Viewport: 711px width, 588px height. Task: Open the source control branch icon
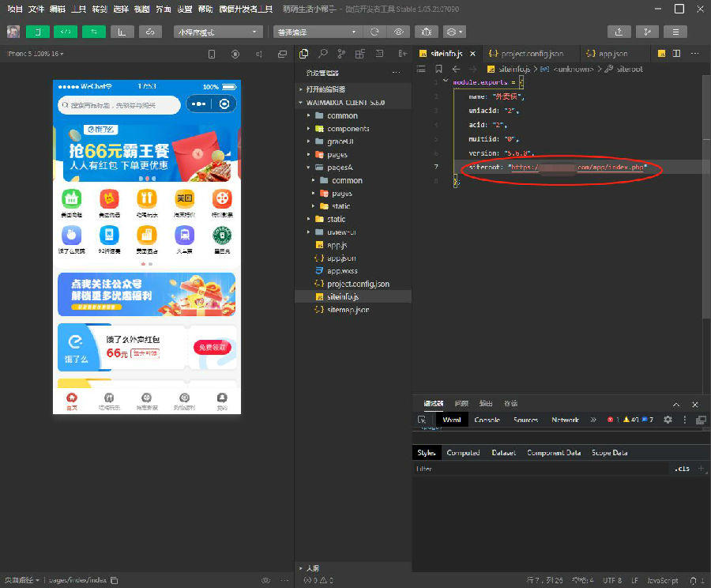(x=341, y=54)
